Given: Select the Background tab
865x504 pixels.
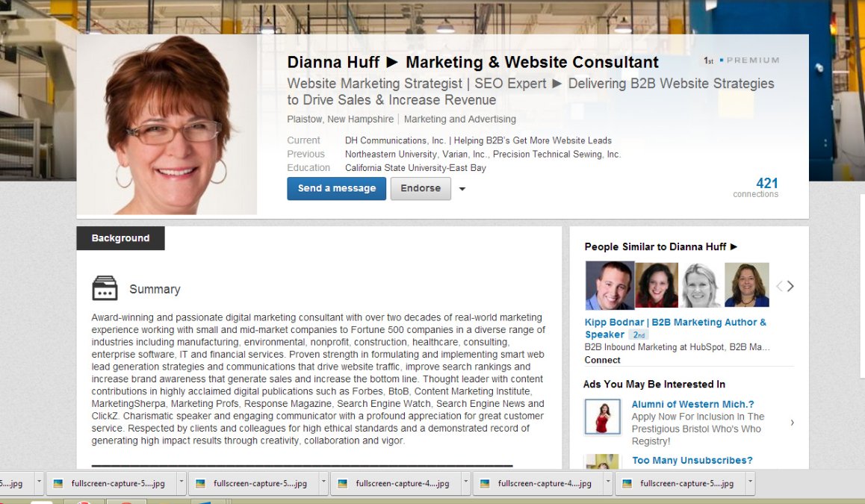Looking at the screenshot, I should tap(120, 238).
